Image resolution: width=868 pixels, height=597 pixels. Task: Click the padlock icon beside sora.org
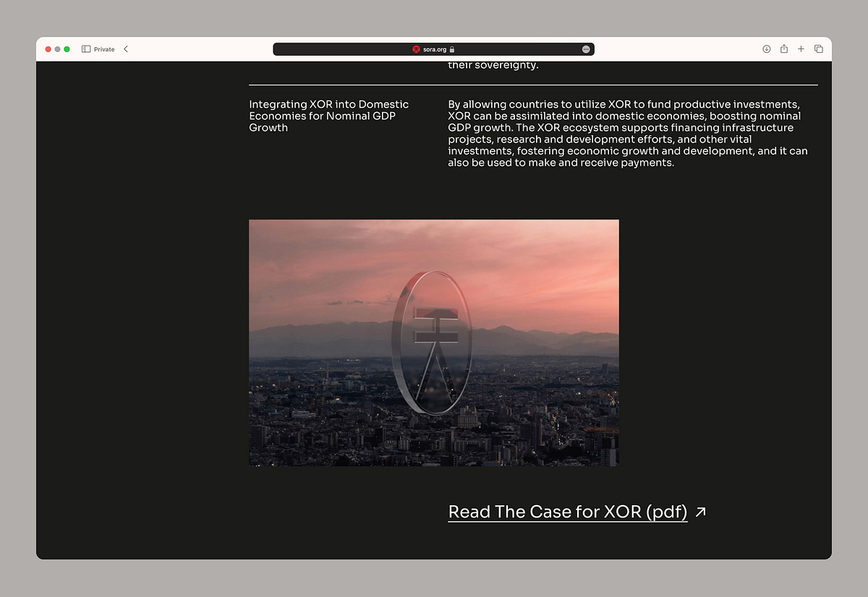[452, 49]
